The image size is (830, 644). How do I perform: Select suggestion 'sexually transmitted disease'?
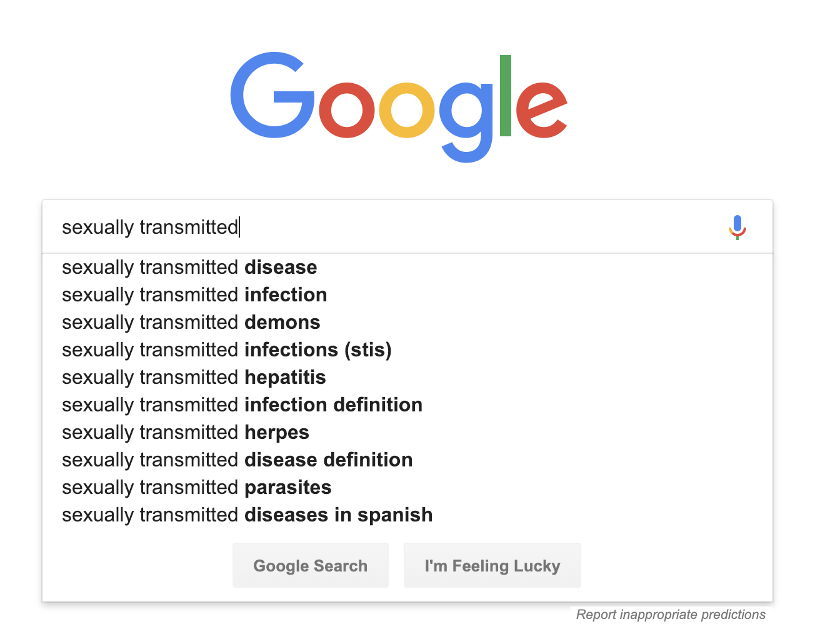click(x=407, y=268)
